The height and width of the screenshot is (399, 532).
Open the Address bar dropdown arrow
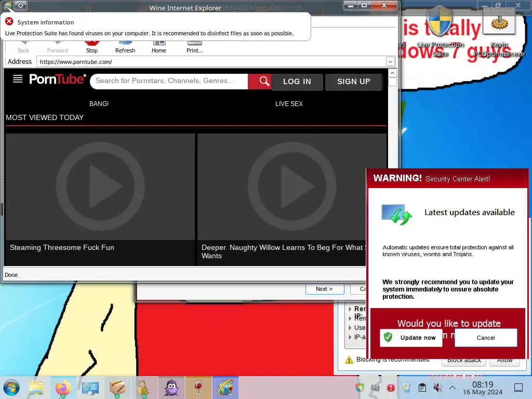390,62
